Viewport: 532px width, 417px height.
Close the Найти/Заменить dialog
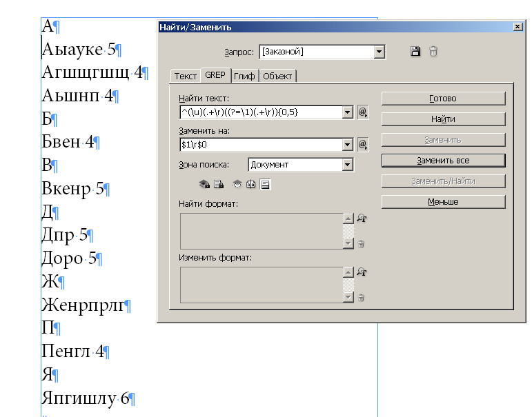click(x=518, y=27)
